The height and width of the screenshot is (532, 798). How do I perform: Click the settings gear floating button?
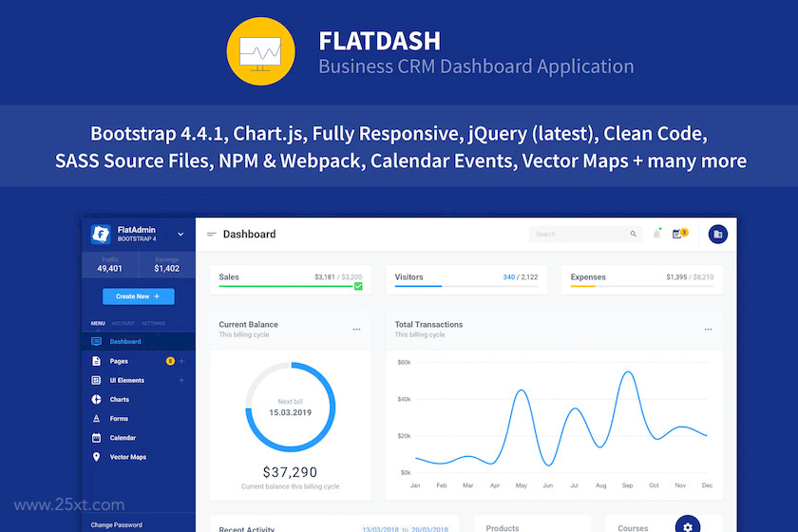pos(688,525)
